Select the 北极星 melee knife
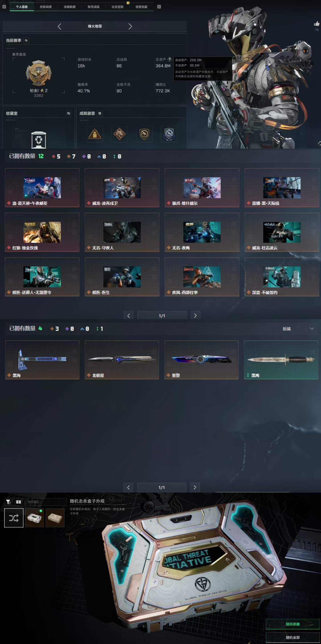Screen dimensions: 321x644 [x=122, y=360]
